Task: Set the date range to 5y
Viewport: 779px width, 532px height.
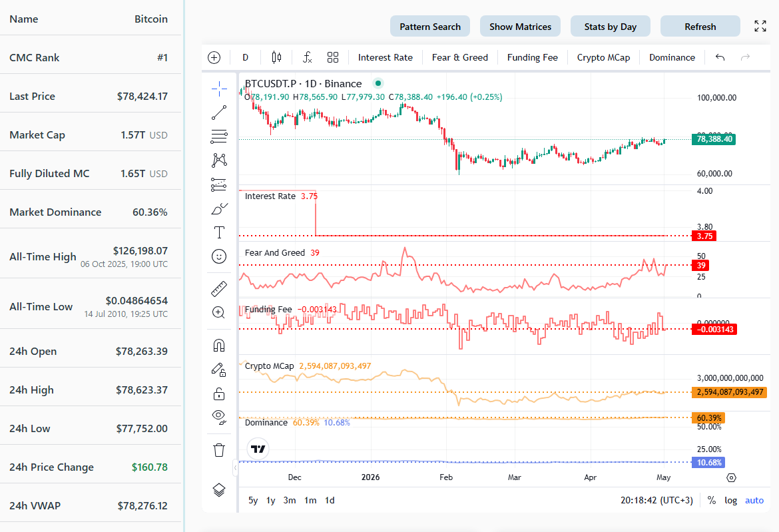Action: pyautogui.click(x=253, y=500)
